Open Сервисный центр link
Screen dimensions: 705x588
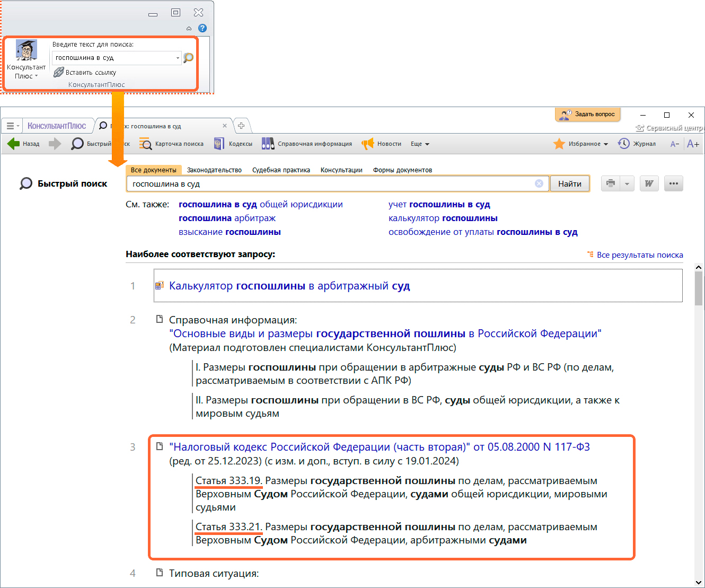(669, 128)
